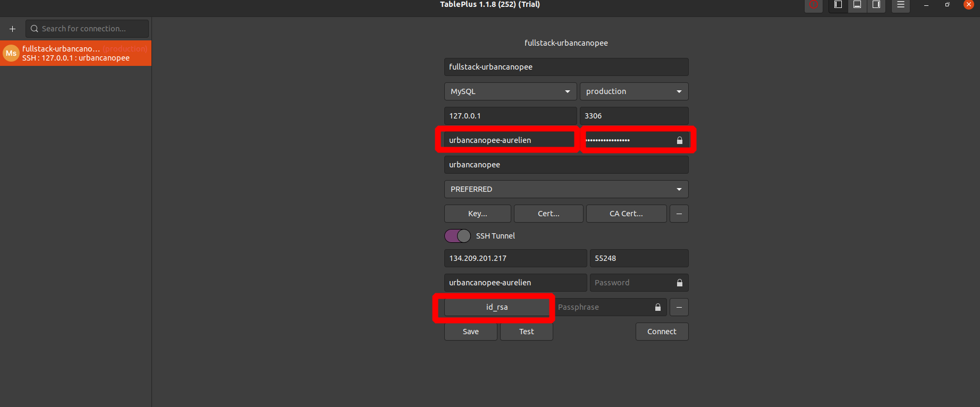The width and height of the screenshot is (980, 407).
Task: Click the red trial warning icon
Action: [813, 5]
